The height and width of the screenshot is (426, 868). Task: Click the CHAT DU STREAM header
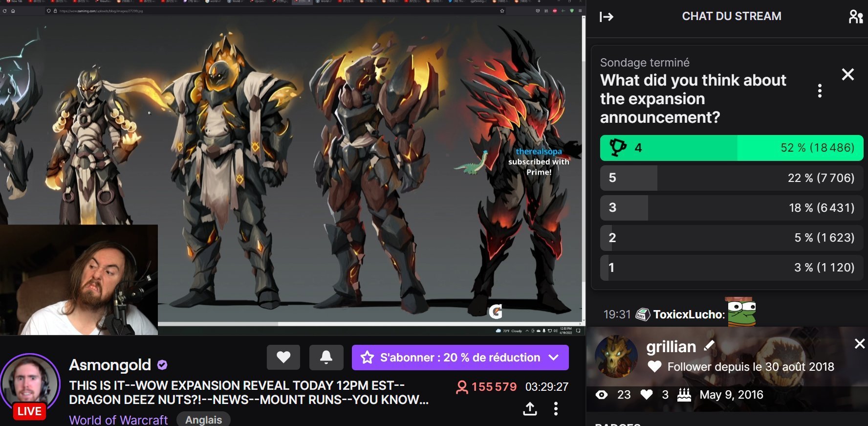click(732, 16)
